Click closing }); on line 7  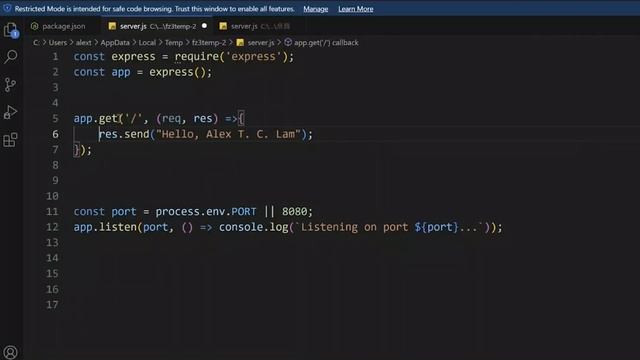[82, 150]
